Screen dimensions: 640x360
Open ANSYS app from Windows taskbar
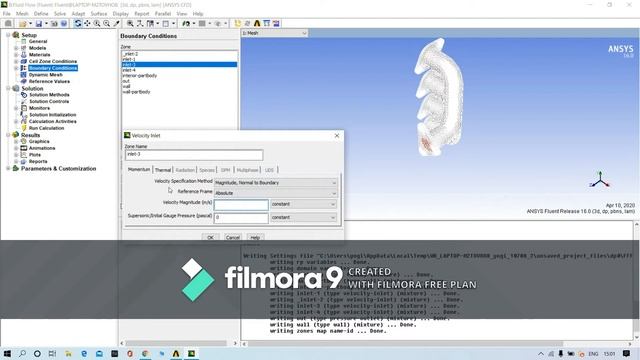click(176, 353)
